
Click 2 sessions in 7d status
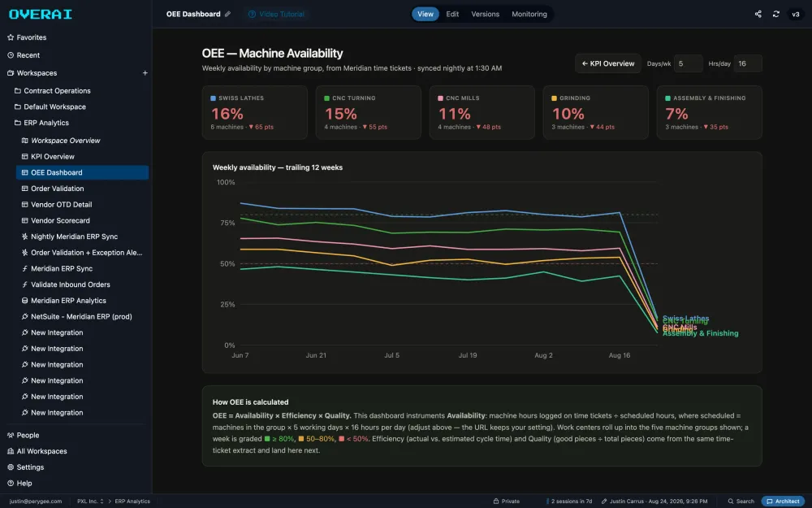pyautogui.click(x=569, y=501)
